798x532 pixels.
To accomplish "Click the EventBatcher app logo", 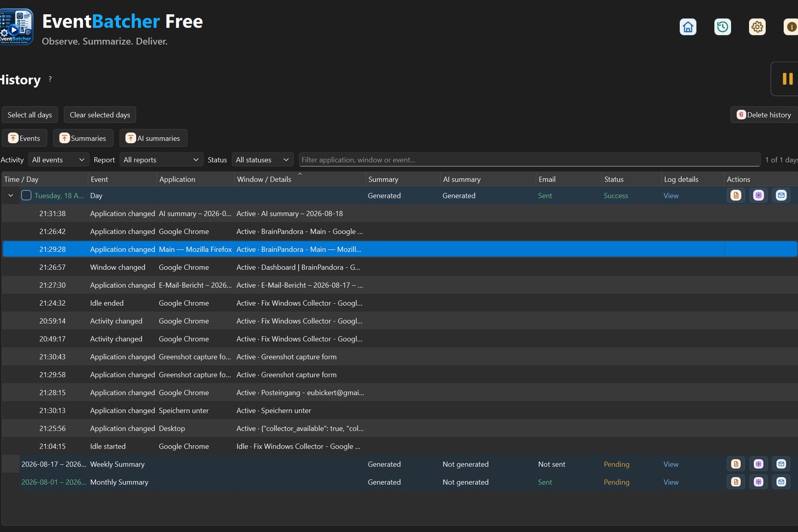I will coord(16,27).
